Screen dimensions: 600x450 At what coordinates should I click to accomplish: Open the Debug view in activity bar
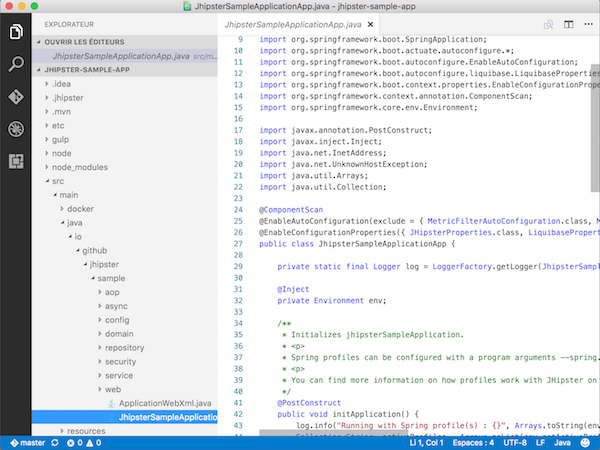point(15,129)
